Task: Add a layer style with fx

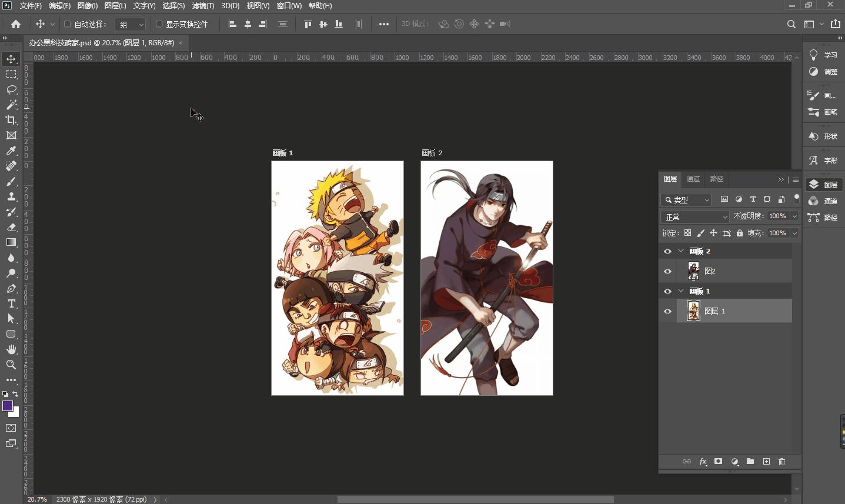Action: point(703,462)
